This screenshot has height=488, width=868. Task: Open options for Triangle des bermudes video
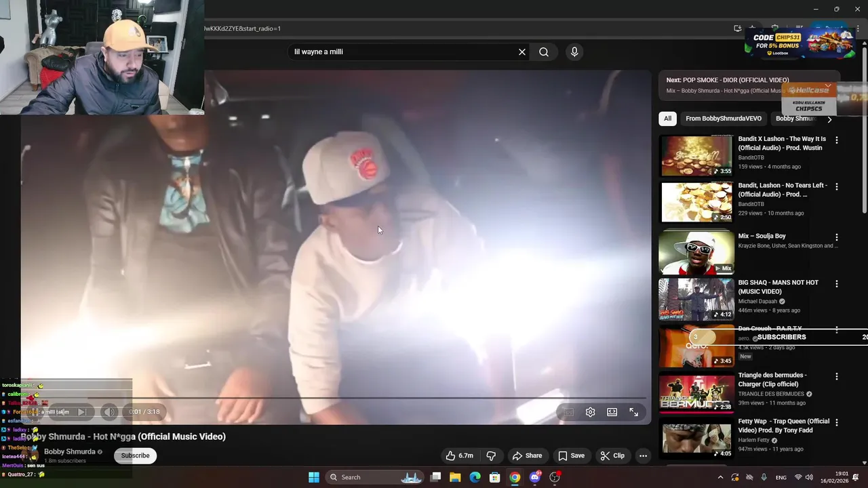[836, 376]
